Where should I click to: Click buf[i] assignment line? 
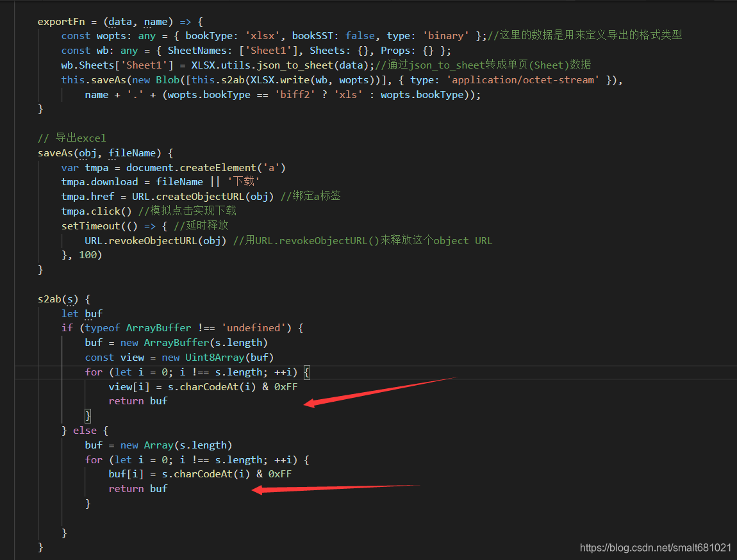coord(200,475)
